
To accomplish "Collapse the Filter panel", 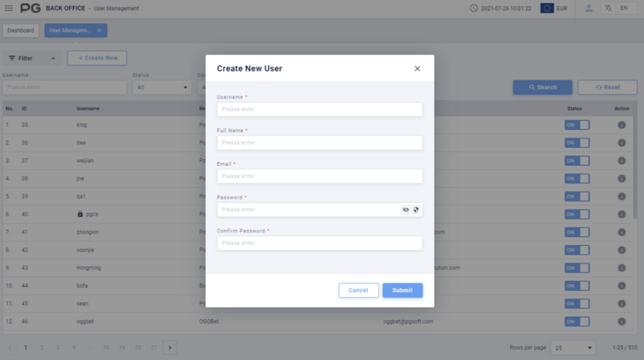I will (32, 58).
